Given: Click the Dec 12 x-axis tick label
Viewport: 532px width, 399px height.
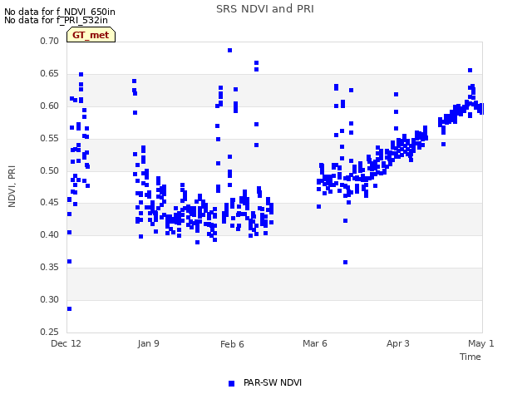Looking at the screenshot, I should pos(66,343).
